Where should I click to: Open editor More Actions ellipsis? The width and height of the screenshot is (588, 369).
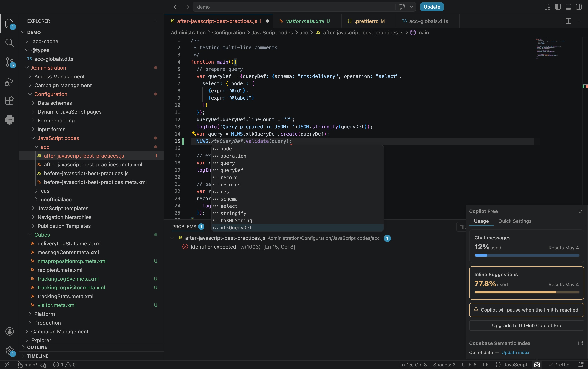point(579,21)
